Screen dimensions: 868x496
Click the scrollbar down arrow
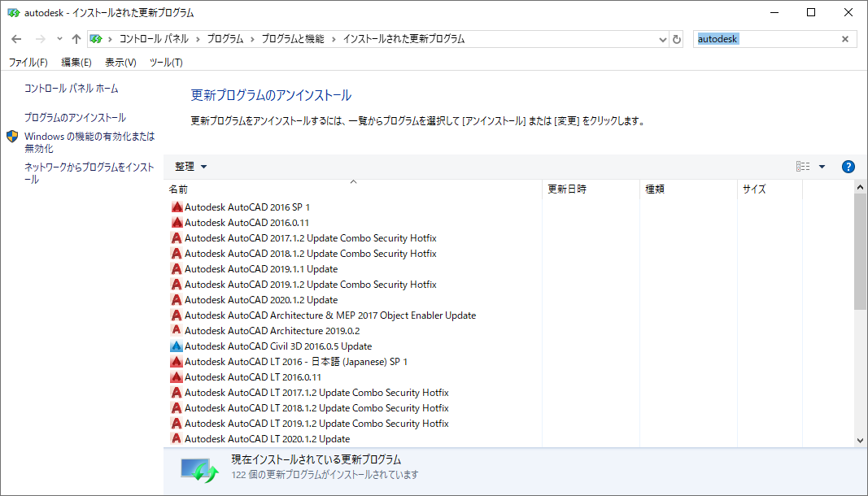tap(860, 441)
